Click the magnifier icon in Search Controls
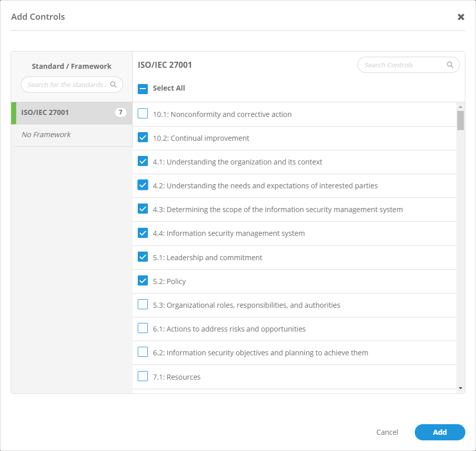The width and height of the screenshot is (476, 451). click(x=450, y=65)
